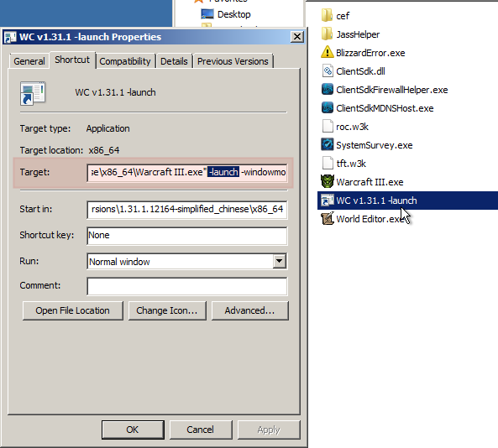Open the Run dropdown arrow
The height and width of the screenshot is (448, 498).
279,261
